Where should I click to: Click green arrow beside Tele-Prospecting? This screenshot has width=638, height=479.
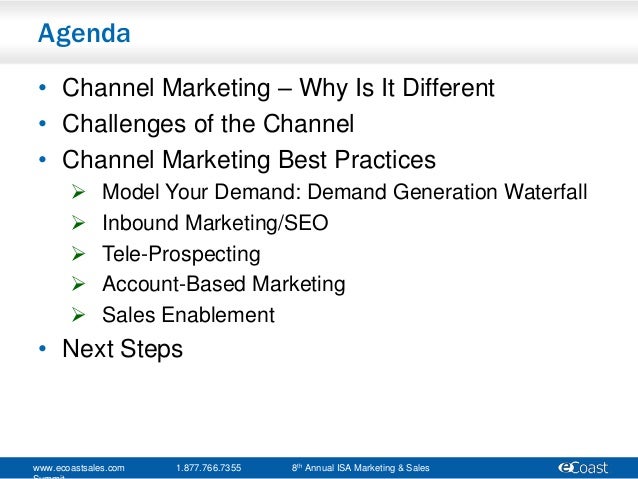(78, 254)
